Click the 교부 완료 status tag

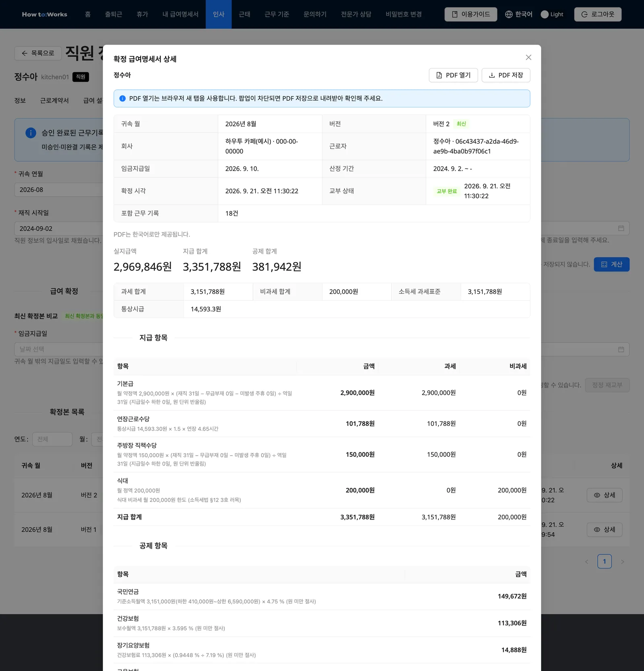click(447, 191)
